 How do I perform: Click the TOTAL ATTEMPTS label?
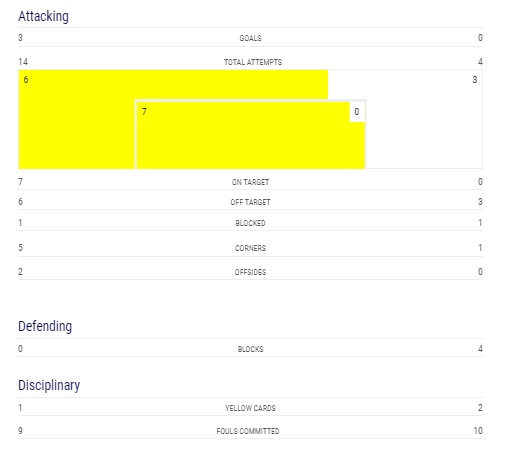click(x=253, y=62)
